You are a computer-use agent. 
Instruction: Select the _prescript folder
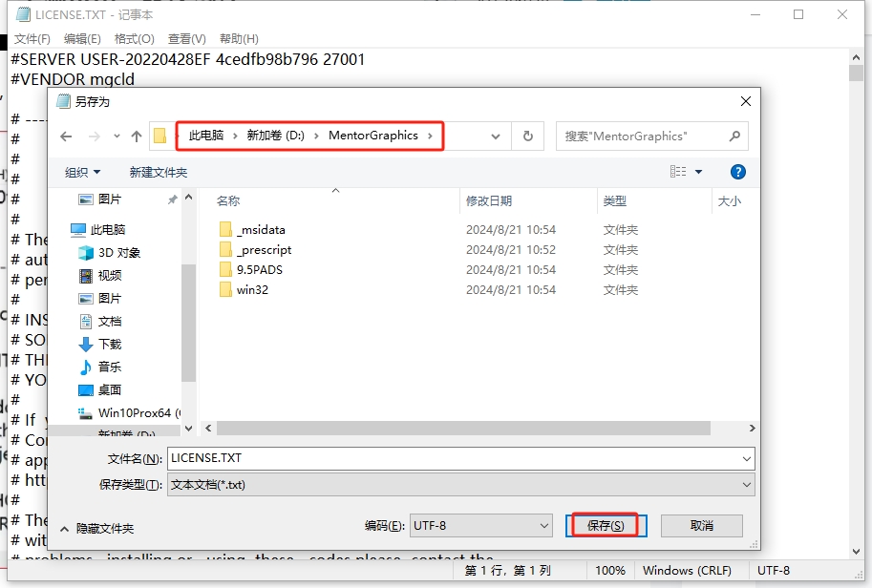tap(255, 249)
